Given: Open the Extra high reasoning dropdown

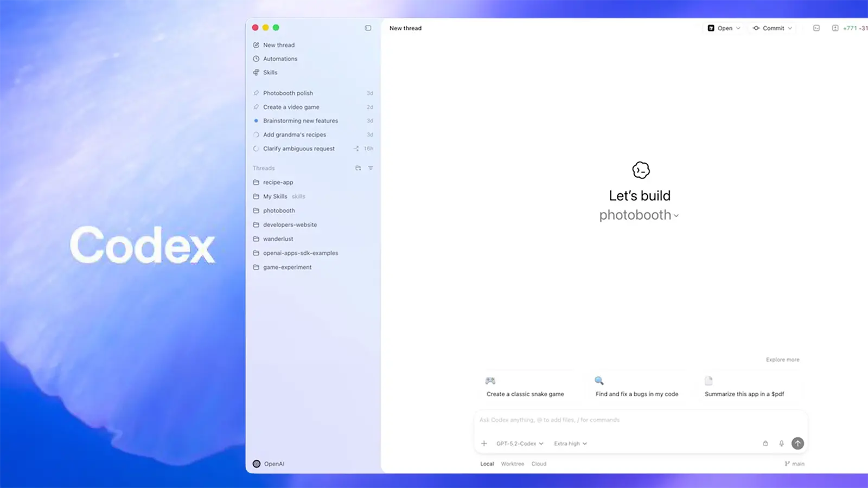Looking at the screenshot, I should click(570, 443).
